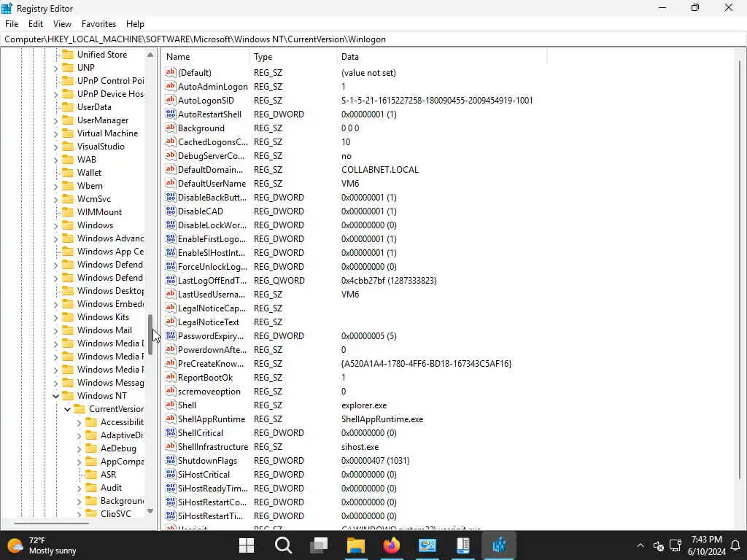Select the PasswordExpiry... value name
This screenshot has height=560, width=747.
211,335
